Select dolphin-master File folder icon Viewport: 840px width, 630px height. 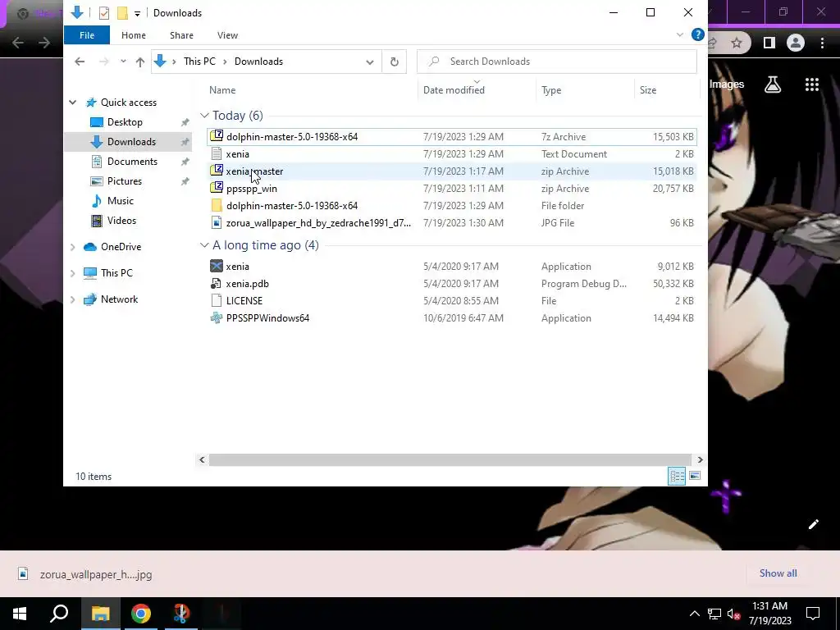click(x=217, y=206)
